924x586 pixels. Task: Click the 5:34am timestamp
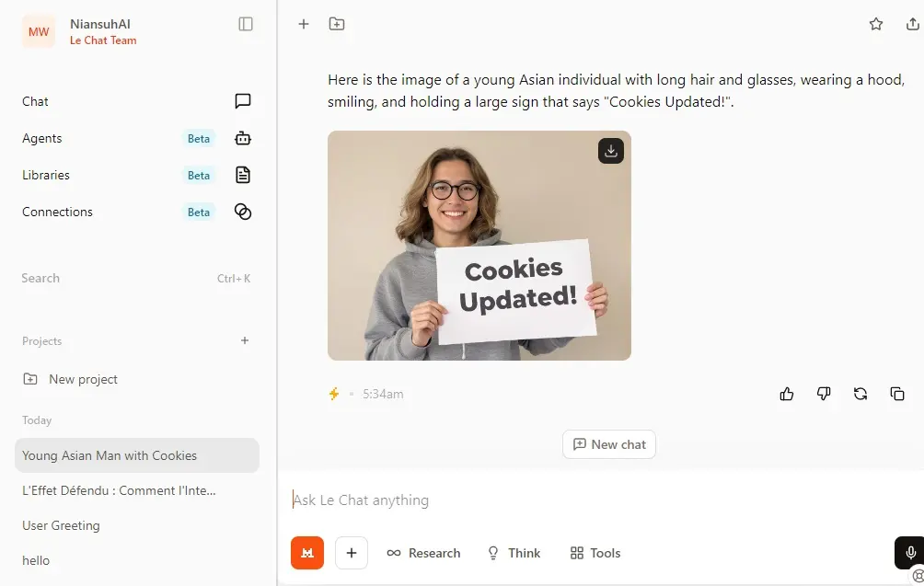[383, 394]
